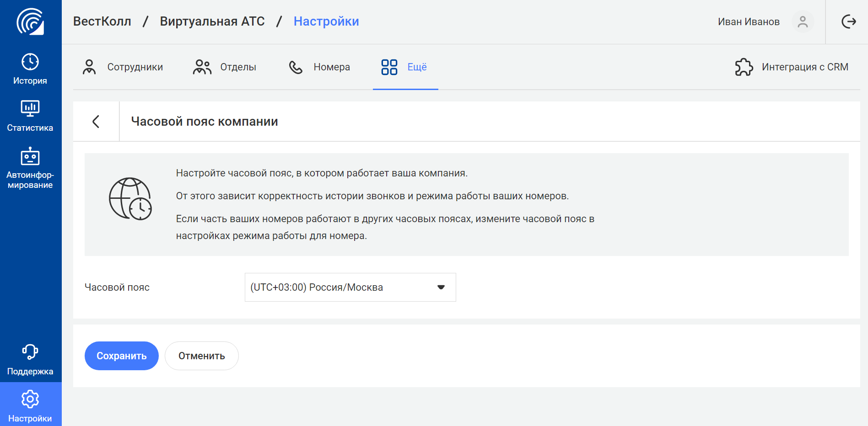Switch to the Сотрудники tab
Viewport: 868px width, 426px height.
pos(123,67)
